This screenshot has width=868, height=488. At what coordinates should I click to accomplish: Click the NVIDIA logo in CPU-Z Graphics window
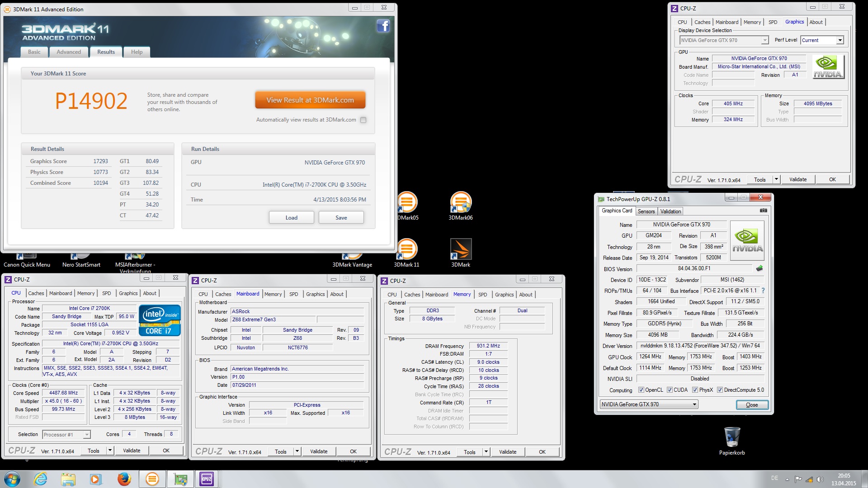(828, 67)
